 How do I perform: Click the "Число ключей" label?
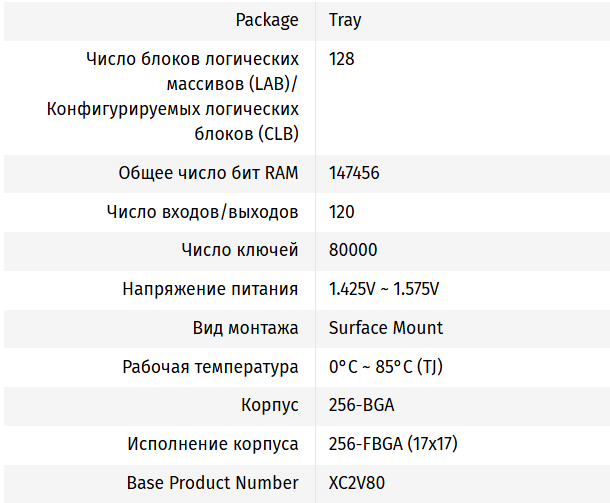(240, 250)
